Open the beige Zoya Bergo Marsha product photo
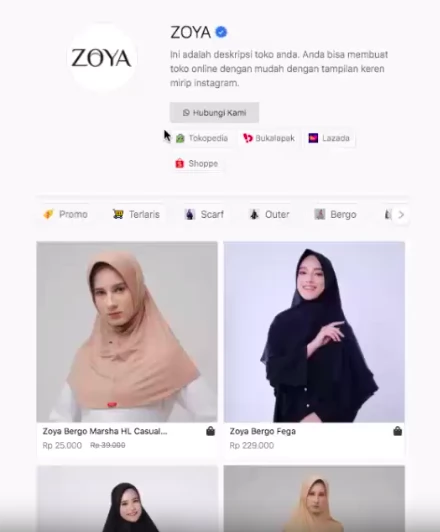The height and width of the screenshot is (532, 440). [x=127, y=332]
